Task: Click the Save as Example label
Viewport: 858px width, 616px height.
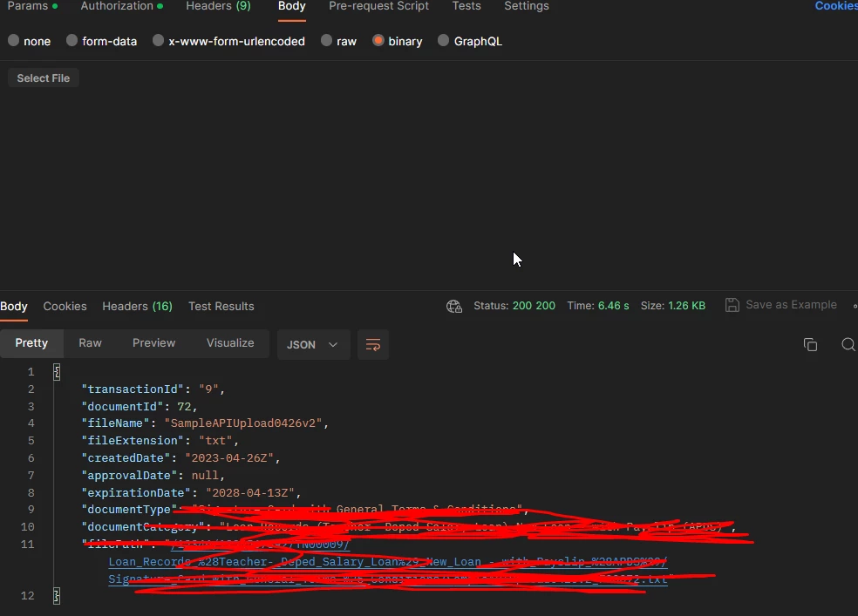Action: click(791, 305)
